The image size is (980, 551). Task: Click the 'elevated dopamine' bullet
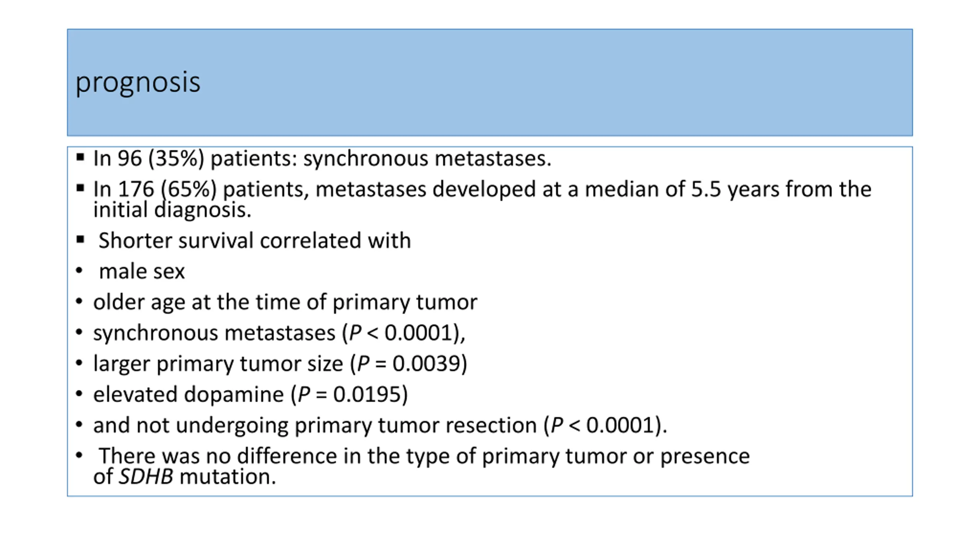[251, 395]
